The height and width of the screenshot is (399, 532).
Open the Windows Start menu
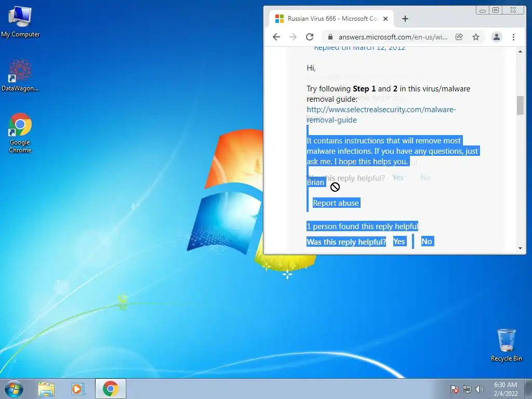[x=14, y=389]
